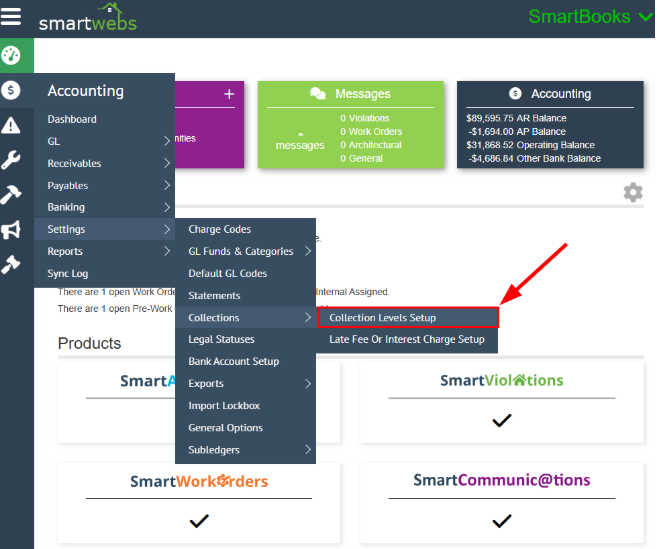The image size is (657, 549).
Task: Select the gavel sidebar icon
Action: pos(11,264)
